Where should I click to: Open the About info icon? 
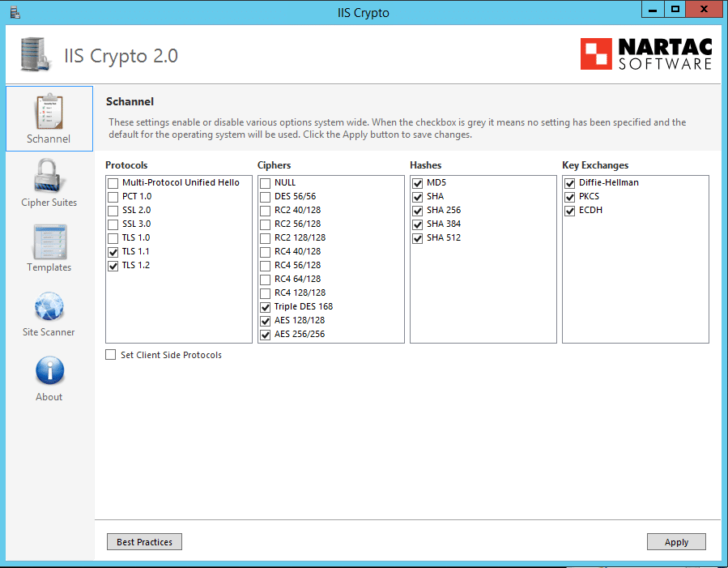pos(49,371)
